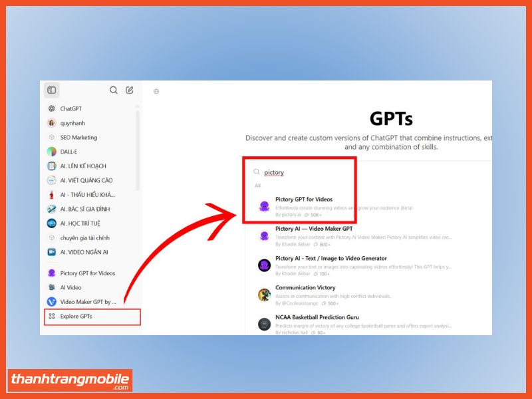Click Communication Victory result avatar

click(x=264, y=295)
